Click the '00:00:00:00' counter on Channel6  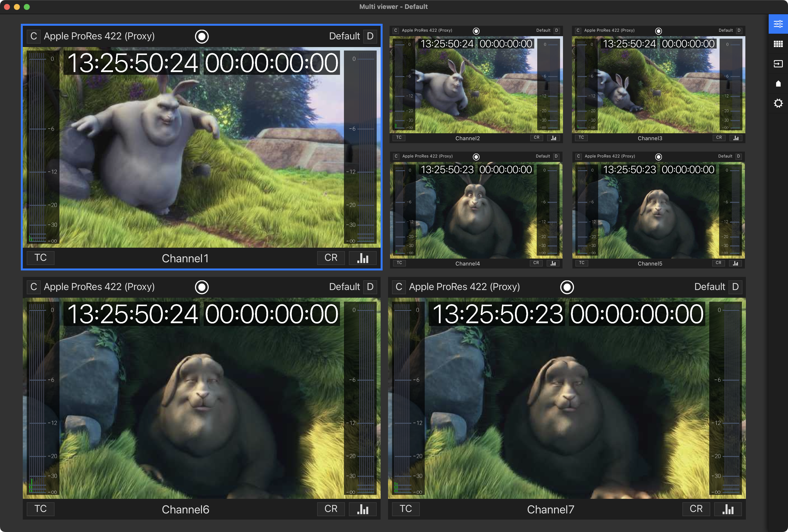coord(272,314)
